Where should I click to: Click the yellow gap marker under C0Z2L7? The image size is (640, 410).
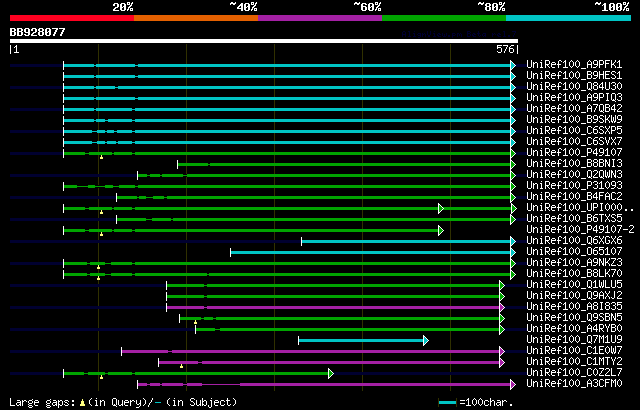click(x=101, y=377)
